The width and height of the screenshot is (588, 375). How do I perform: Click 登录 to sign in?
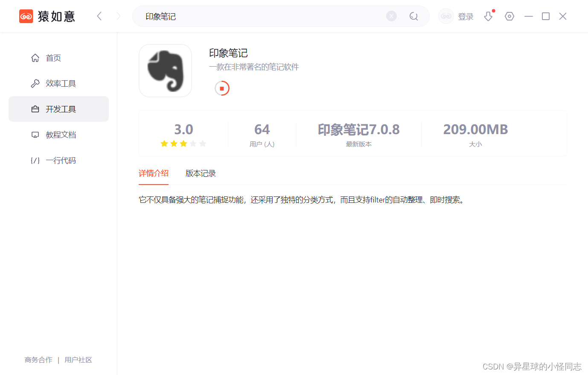tap(466, 17)
